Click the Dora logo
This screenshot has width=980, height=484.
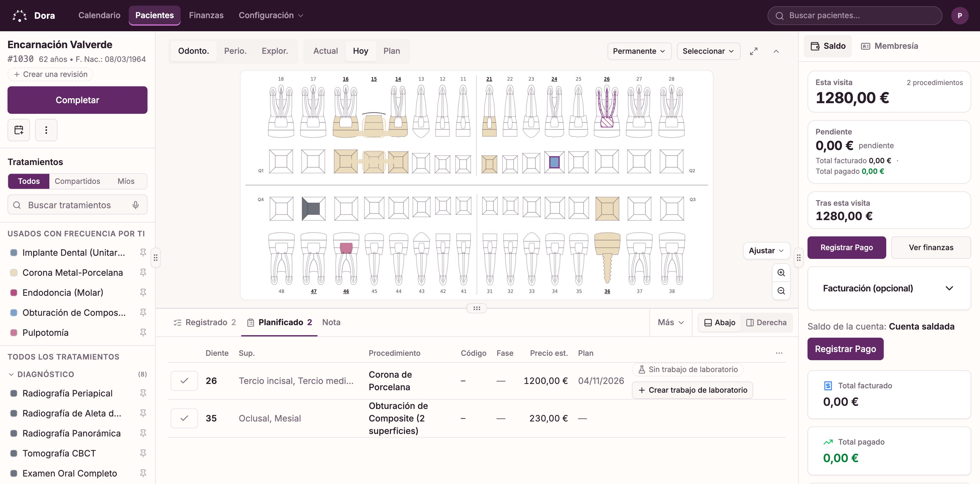point(33,16)
